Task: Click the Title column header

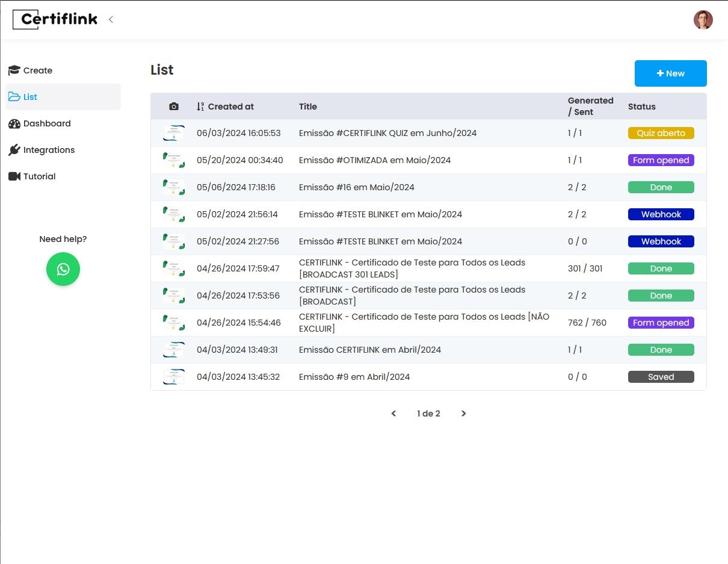Action: tap(308, 107)
